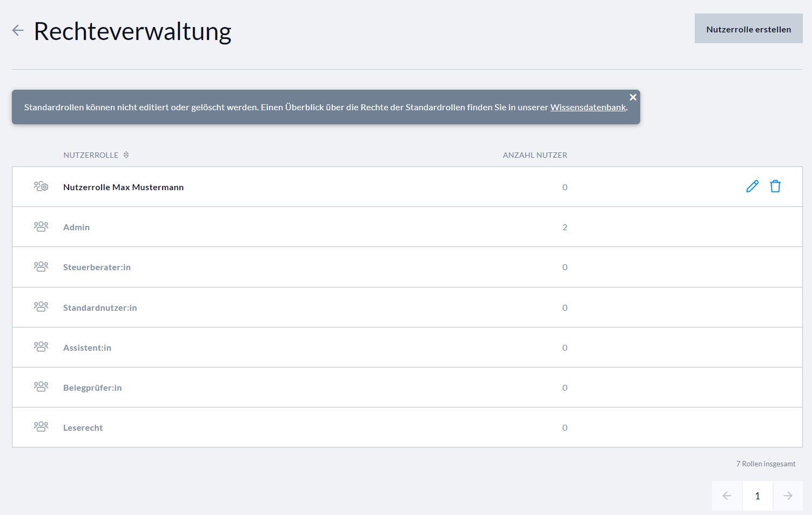Image resolution: width=812 pixels, height=515 pixels.
Task: Open the Nutzerrolle Max Mustermann row
Action: coord(123,187)
